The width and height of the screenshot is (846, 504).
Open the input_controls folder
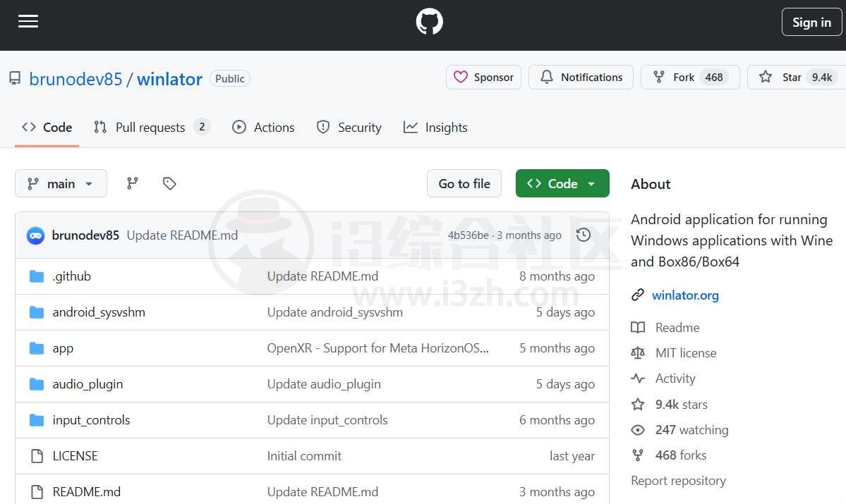[x=91, y=420]
